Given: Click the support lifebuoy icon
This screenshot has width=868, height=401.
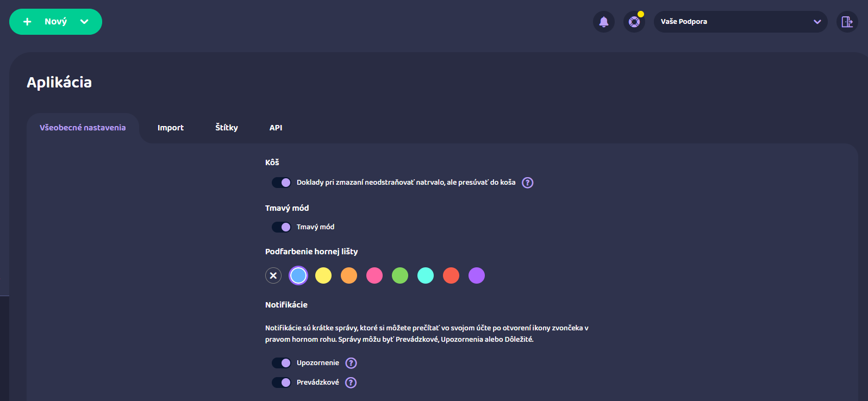Looking at the screenshot, I should click(x=634, y=22).
